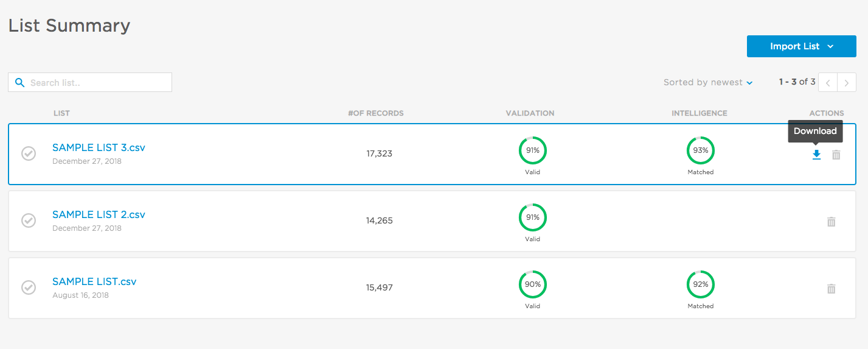Viewport: 868px width, 349px height.
Task: Click the #OF RECORDS column header
Action: (x=376, y=113)
